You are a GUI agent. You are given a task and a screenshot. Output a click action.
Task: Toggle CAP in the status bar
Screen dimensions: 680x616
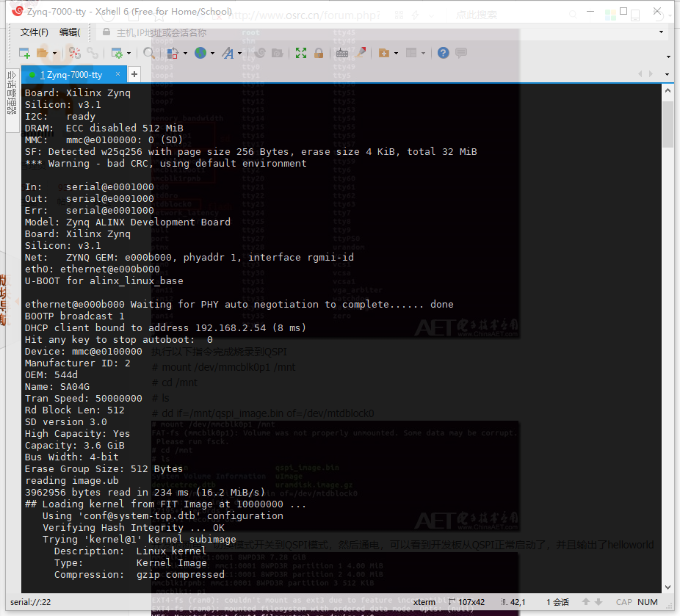(624, 601)
